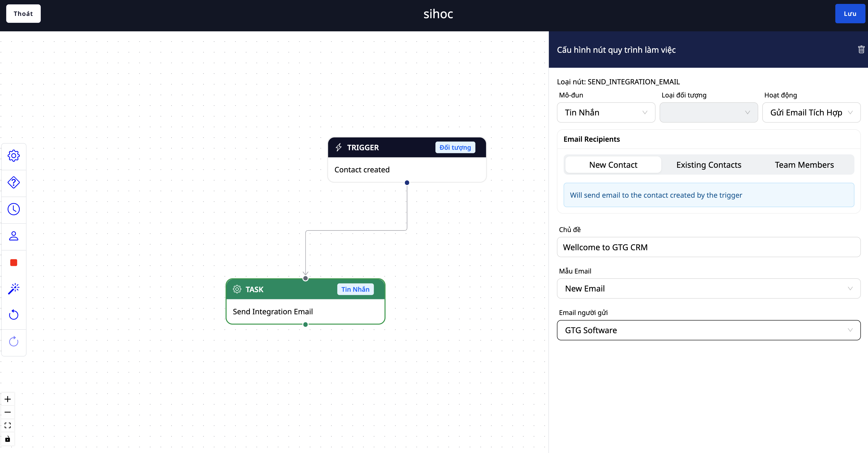
Task: Zoom in the canvas with plus button
Action: tap(7, 399)
